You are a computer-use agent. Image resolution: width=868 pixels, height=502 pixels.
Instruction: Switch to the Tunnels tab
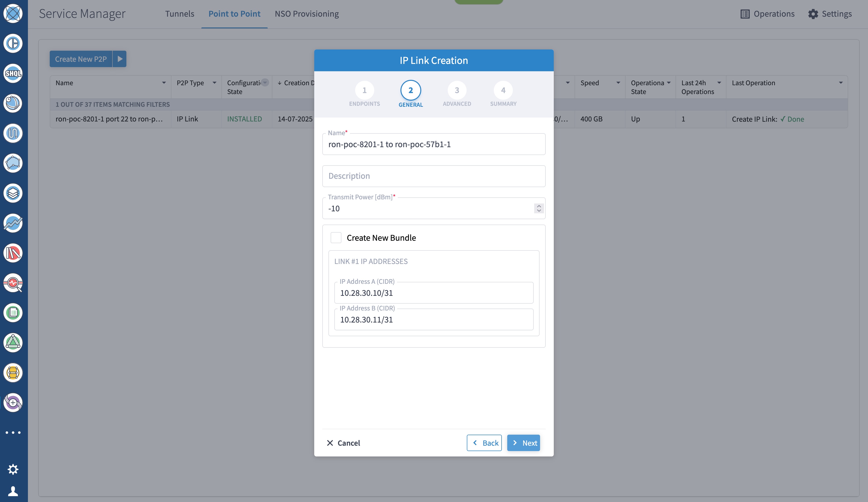180,14
